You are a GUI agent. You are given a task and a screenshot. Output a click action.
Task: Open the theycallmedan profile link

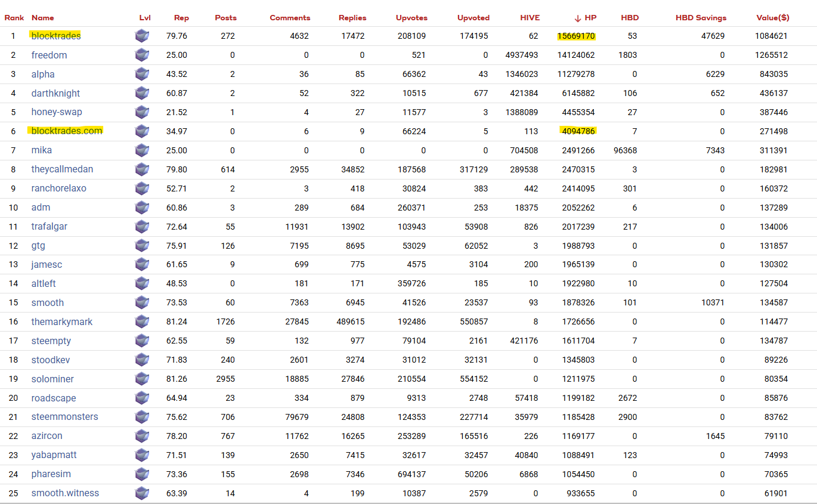[62, 169]
